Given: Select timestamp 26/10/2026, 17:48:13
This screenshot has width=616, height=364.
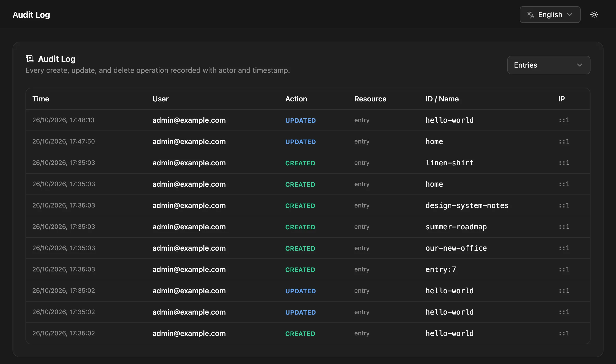Looking at the screenshot, I should [x=63, y=120].
